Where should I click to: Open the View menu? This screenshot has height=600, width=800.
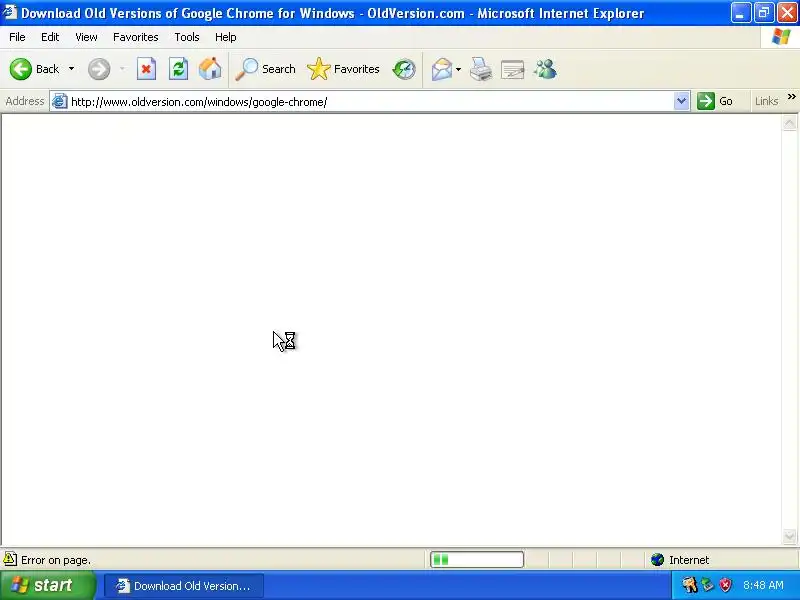tap(86, 37)
